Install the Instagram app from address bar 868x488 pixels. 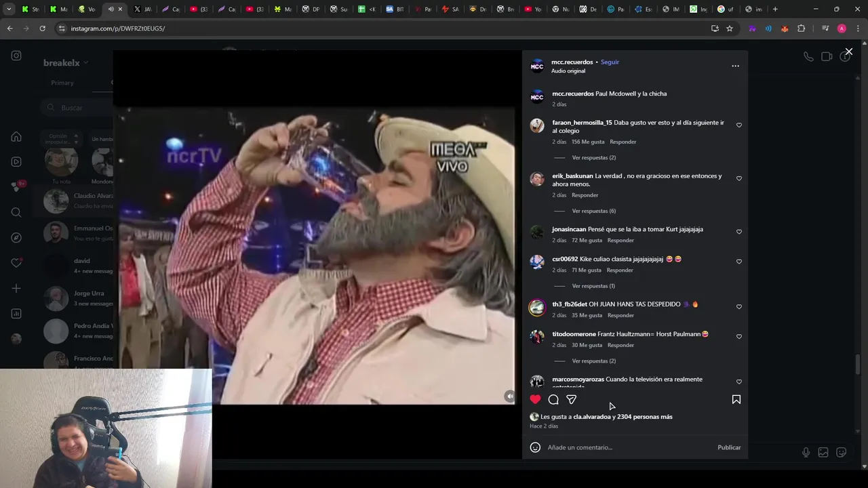(x=715, y=28)
